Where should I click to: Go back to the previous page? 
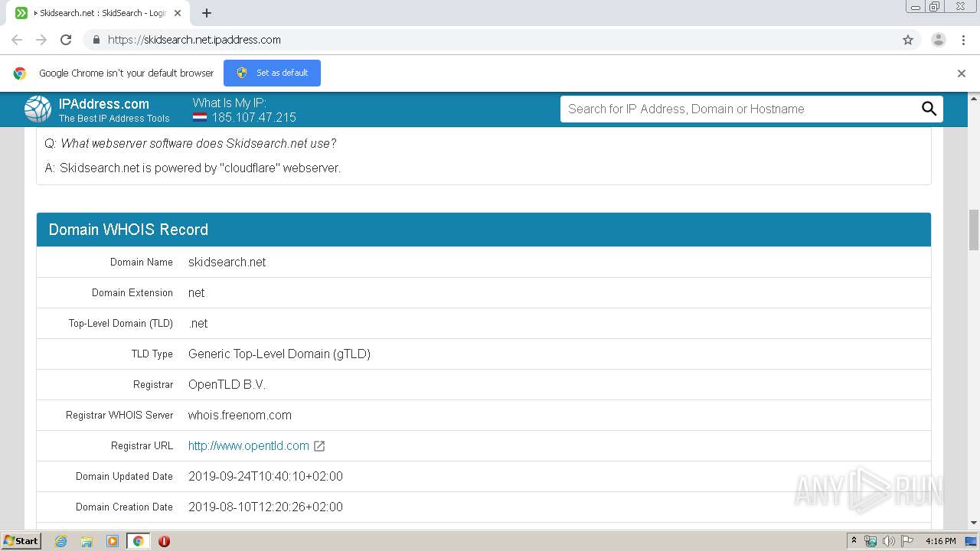click(x=17, y=40)
